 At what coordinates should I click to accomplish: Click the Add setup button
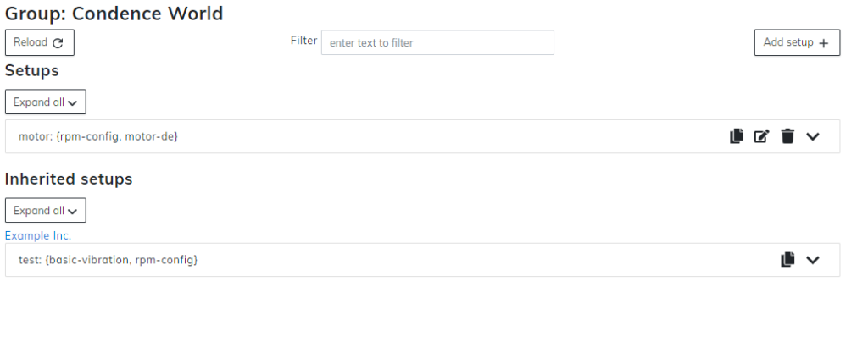click(797, 42)
